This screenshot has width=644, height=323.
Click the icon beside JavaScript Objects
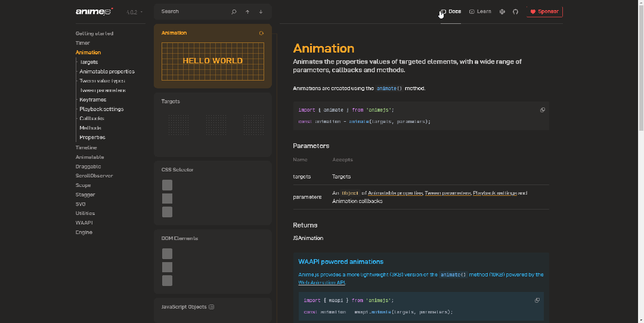click(x=212, y=307)
